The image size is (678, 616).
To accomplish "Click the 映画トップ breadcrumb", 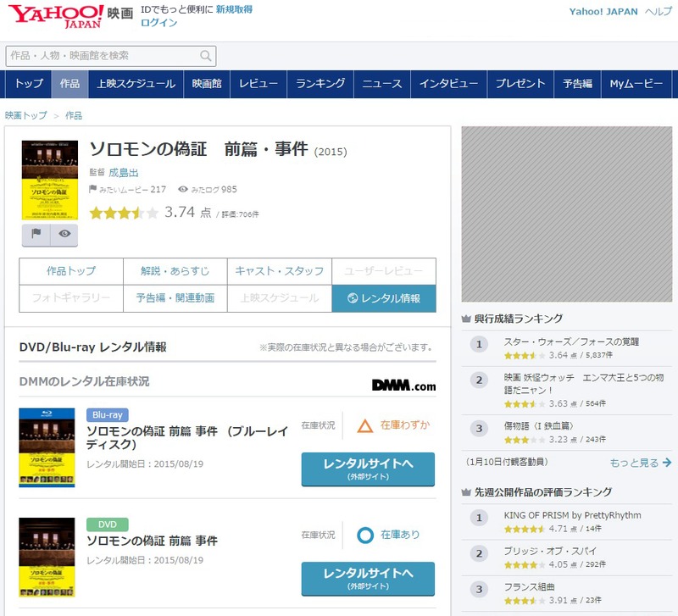I will [26, 115].
